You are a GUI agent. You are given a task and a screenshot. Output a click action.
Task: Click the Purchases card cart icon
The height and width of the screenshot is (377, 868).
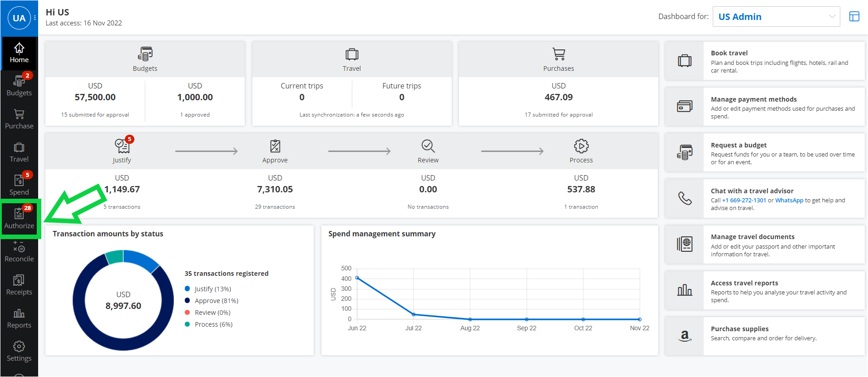[x=559, y=54]
